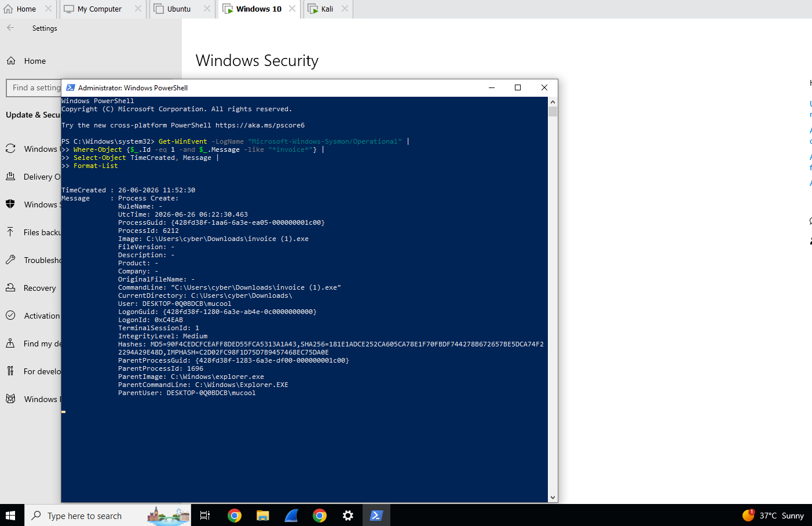Open first Chrome icon on taskbar
This screenshot has width=812, height=526.
coord(235,516)
